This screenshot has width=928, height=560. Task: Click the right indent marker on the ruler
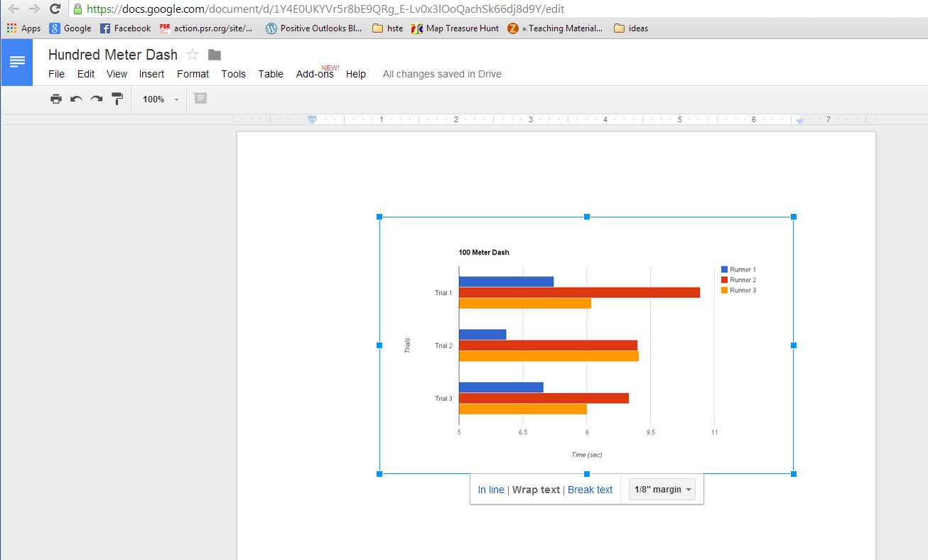[x=799, y=121]
